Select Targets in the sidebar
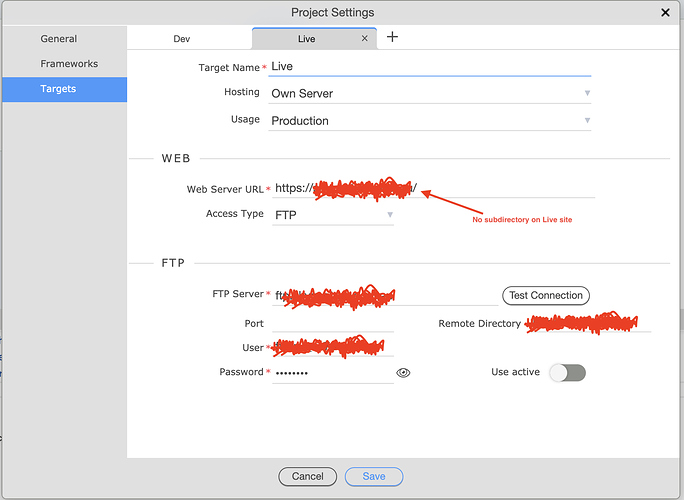684x500 pixels. [58, 89]
